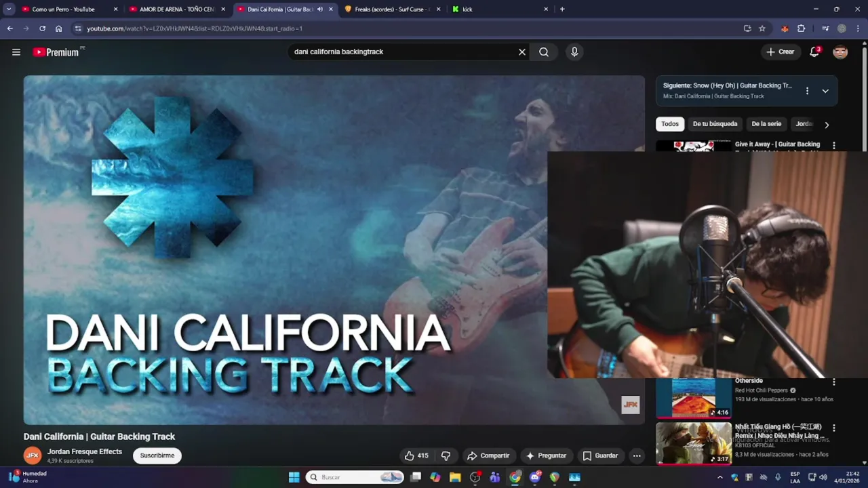Open the Jordan Fresque Effects channel avatar
Screen dimensions: 868x488
click(x=32, y=455)
